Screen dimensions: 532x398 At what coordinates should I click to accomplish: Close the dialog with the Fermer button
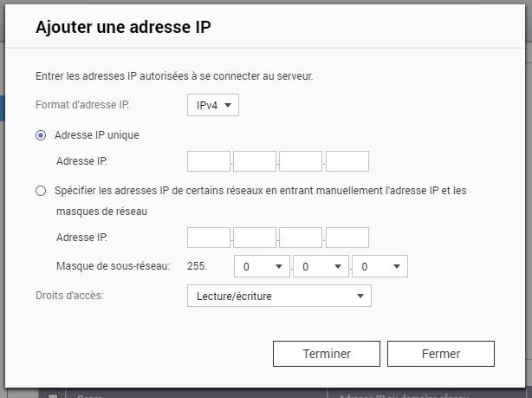coord(441,354)
